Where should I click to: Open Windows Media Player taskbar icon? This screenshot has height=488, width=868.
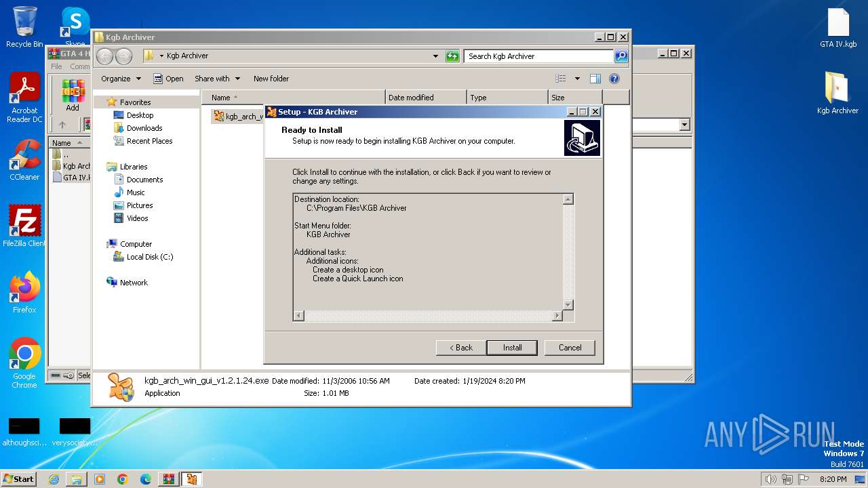click(100, 479)
